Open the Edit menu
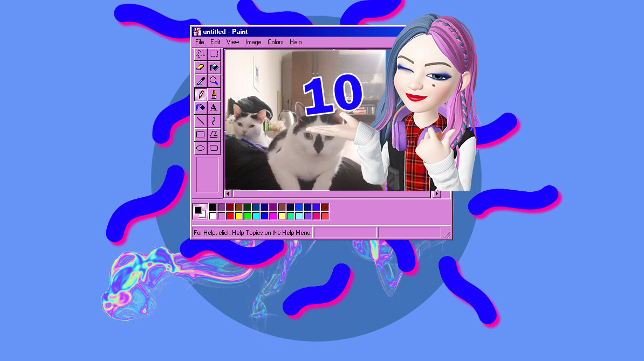The image size is (644, 361). (215, 42)
